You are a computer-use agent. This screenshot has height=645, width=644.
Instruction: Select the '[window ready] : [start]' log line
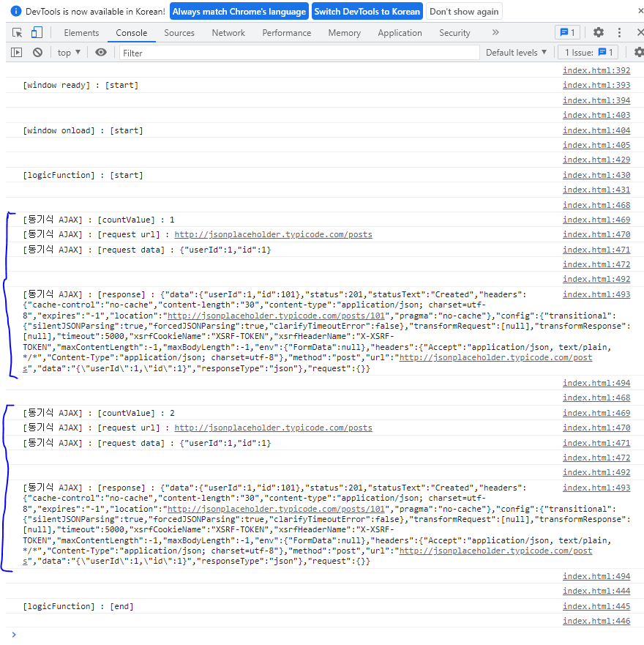click(x=80, y=85)
